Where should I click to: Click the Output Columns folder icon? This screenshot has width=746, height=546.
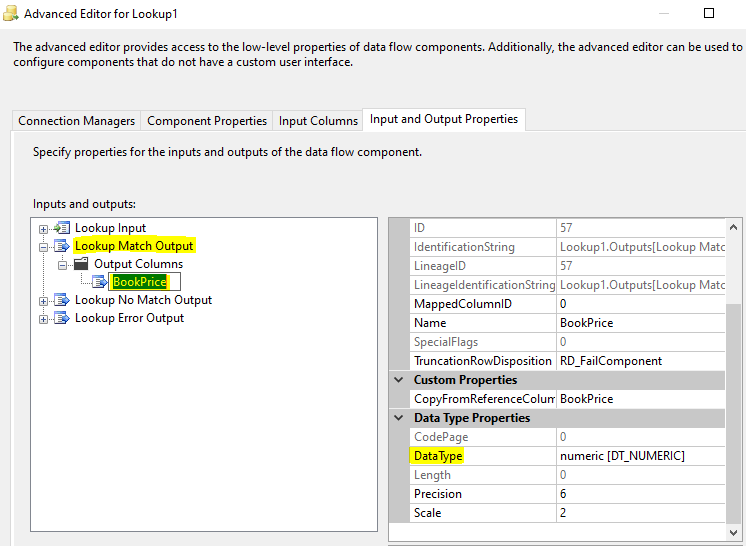click(81, 264)
